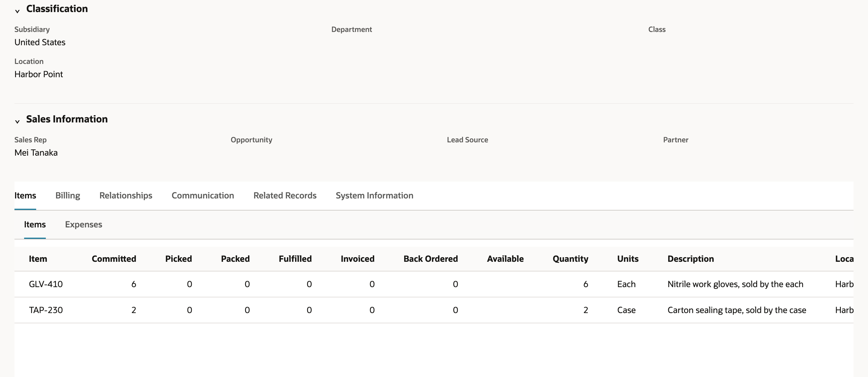Click the Invoiced column header

click(x=357, y=259)
